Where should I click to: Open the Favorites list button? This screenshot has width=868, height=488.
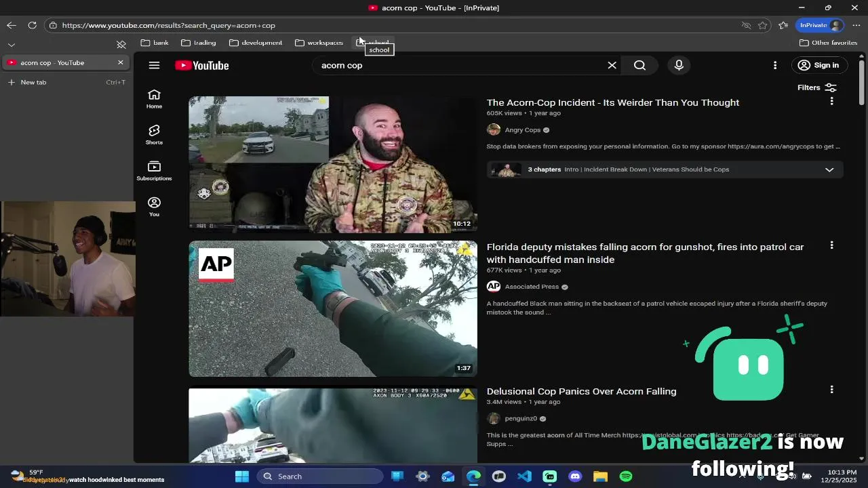(783, 25)
